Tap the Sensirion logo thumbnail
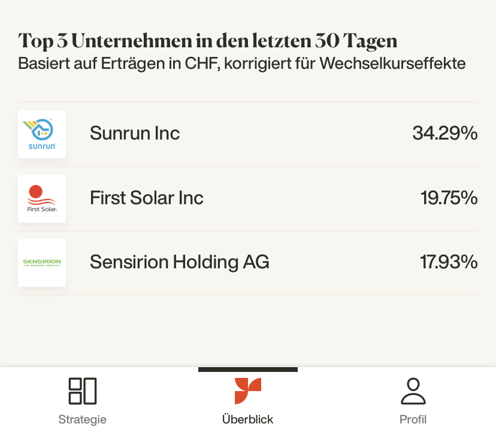Image resolution: width=496 pixels, height=448 pixels. [42, 263]
